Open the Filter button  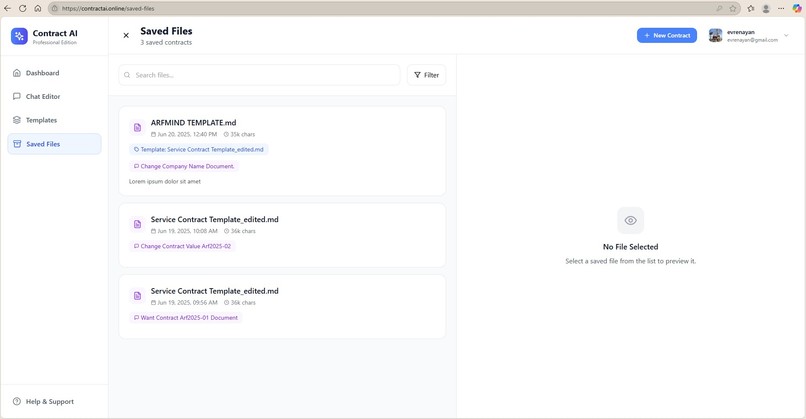(x=426, y=75)
